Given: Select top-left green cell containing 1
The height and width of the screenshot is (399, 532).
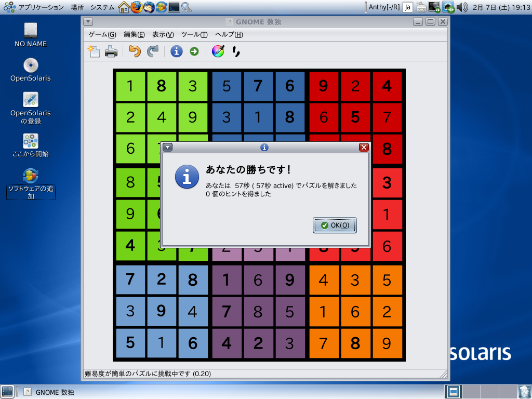Looking at the screenshot, I should 130,86.
